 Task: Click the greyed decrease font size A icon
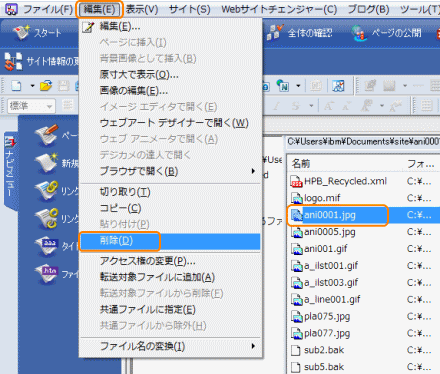[346, 106]
